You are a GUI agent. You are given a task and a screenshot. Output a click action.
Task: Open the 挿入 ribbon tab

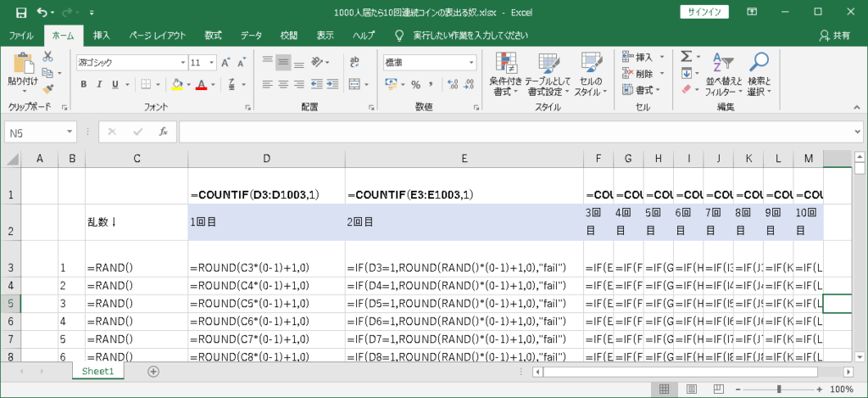point(102,36)
